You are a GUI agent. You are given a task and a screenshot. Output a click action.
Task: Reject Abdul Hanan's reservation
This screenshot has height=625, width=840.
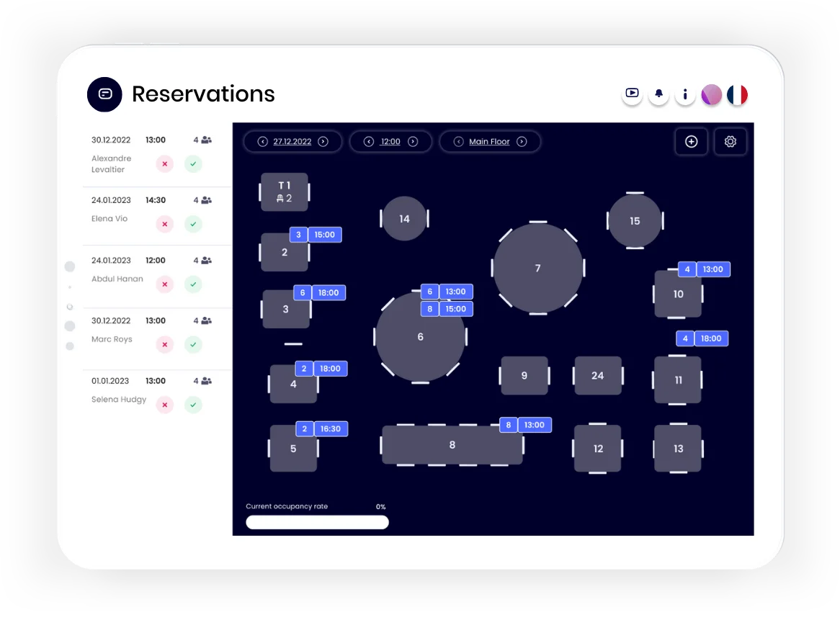tap(165, 284)
